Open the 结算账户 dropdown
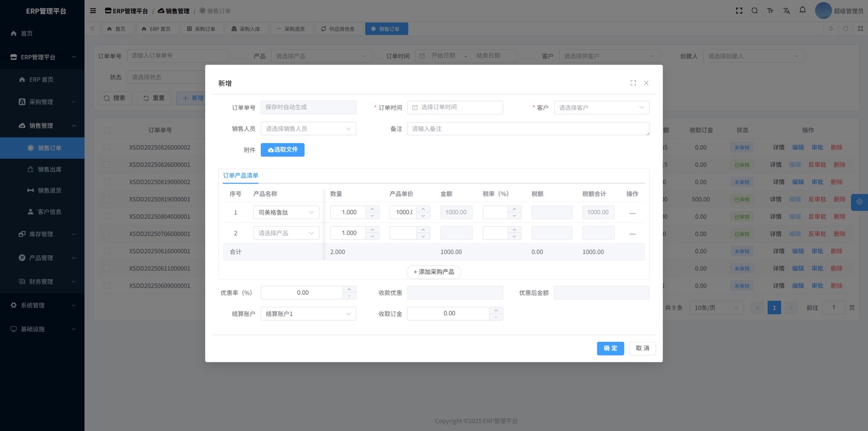This screenshot has width=868, height=431. [308, 314]
